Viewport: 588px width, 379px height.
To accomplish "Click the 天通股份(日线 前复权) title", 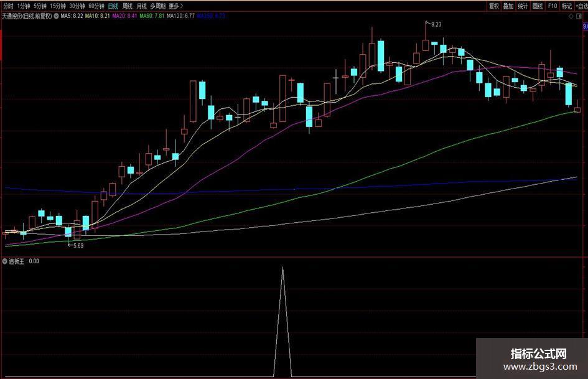I will [x=27, y=16].
